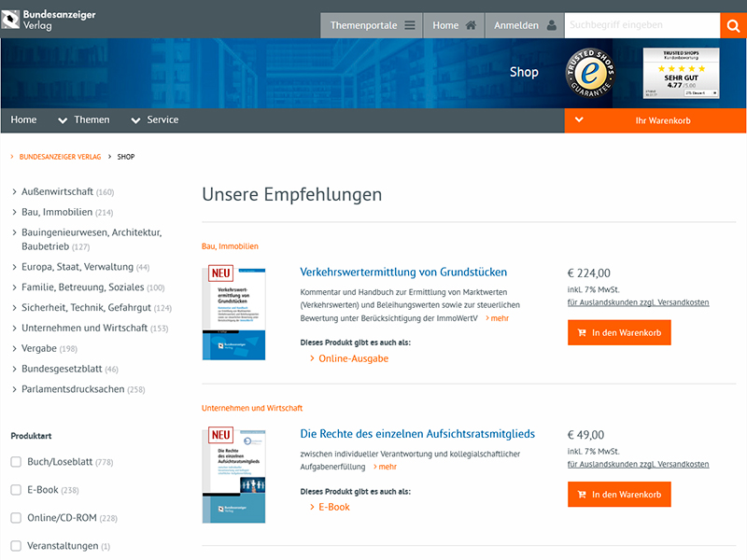Image resolution: width=747 pixels, height=560 pixels.
Task: Toggle the Veranstaltungen checkbox
Action: pyautogui.click(x=16, y=546)
